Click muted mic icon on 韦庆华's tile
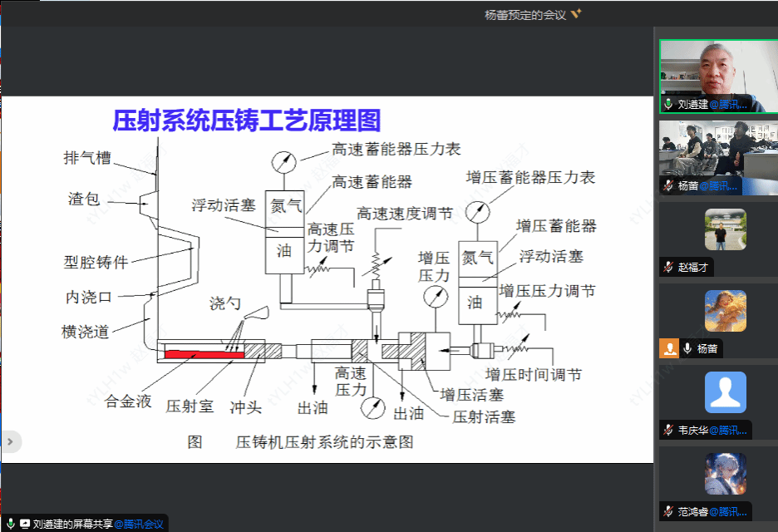This screenshot has height=532, width=778. [667, 430]
